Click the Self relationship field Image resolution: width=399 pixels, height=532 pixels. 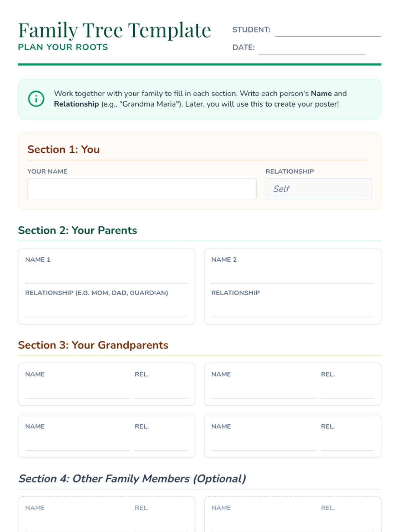tap(318, 189)
